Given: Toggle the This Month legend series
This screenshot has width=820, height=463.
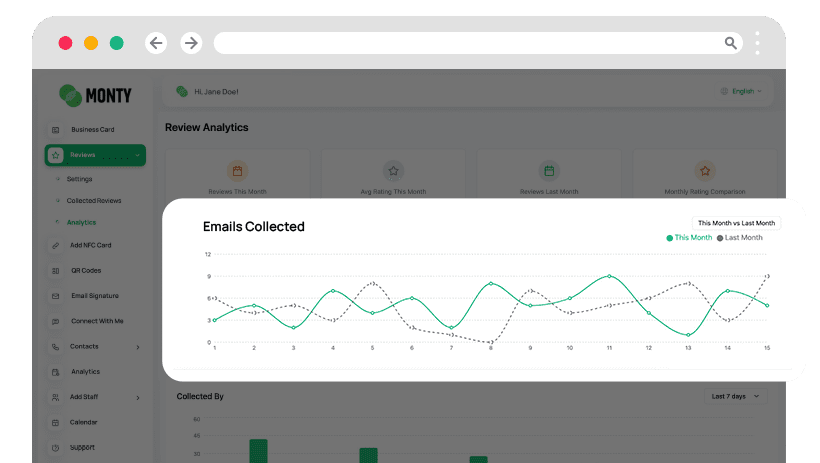Looking at the screenshot, I should (x=690, y=238).
